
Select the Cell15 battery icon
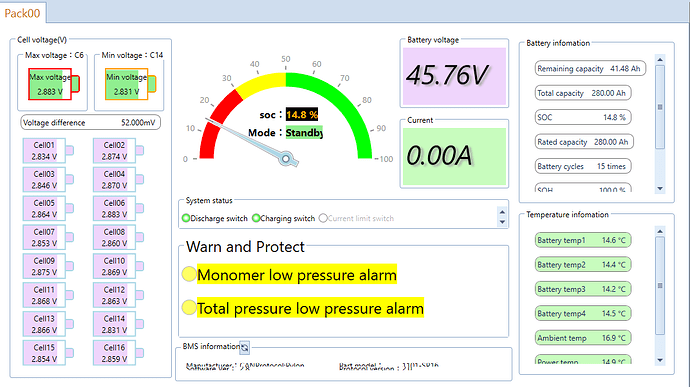pyautogui.click(x=48, y=353)
